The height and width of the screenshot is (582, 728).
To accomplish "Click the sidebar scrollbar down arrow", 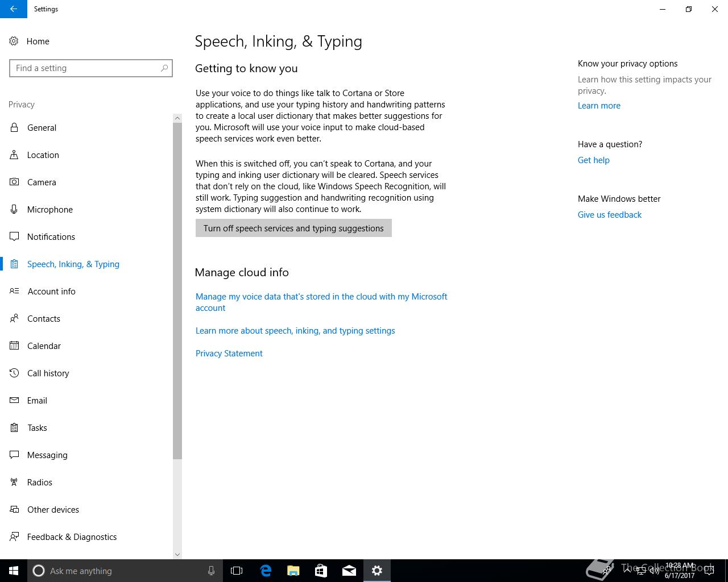I will click(177, 554).
